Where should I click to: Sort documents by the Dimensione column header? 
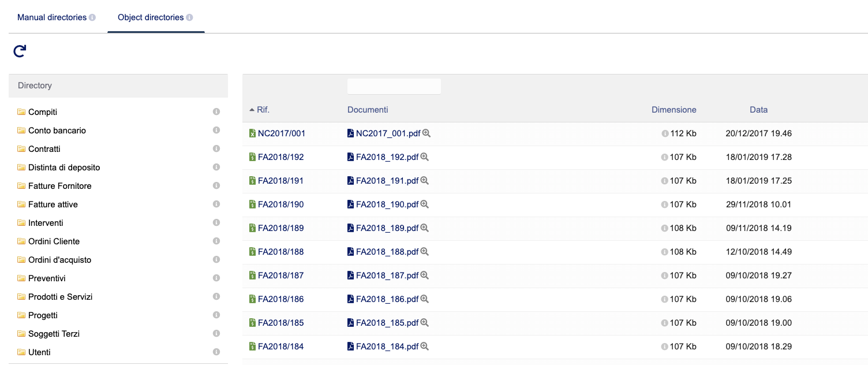674,110
